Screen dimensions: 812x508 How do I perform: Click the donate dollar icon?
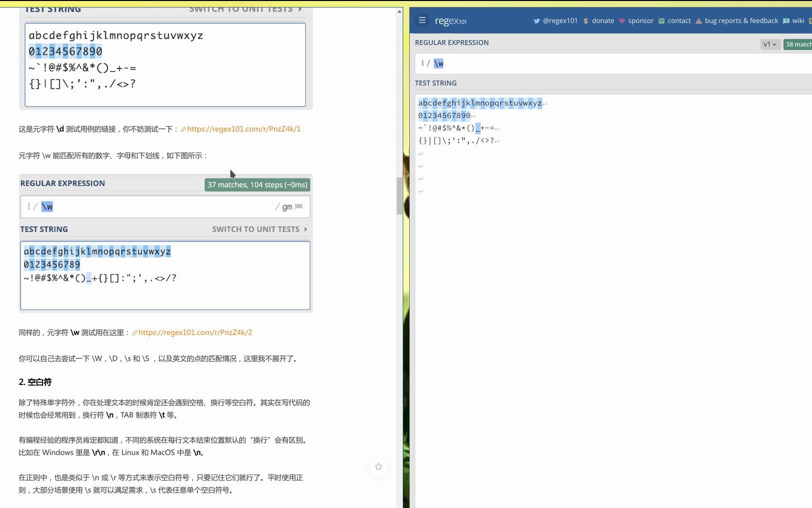coord(586,21)
